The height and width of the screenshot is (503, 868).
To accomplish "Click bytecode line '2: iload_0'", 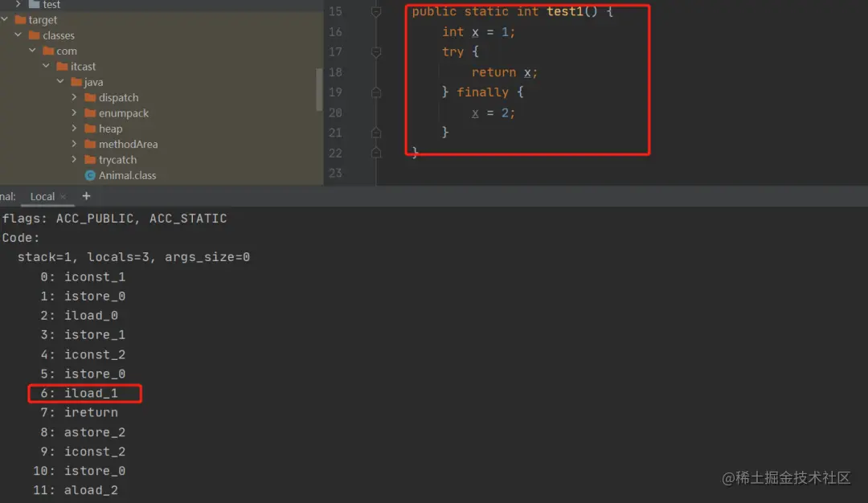I will pos(79,316).
